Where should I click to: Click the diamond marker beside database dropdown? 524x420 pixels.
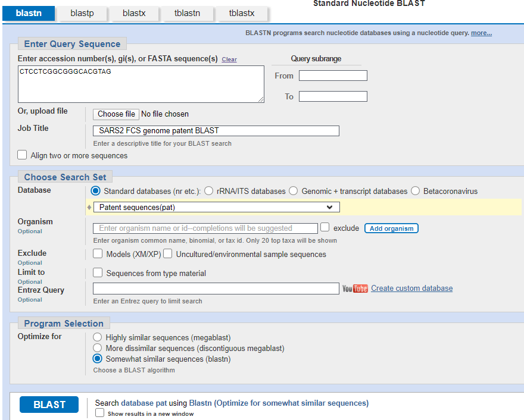point(89,208)
